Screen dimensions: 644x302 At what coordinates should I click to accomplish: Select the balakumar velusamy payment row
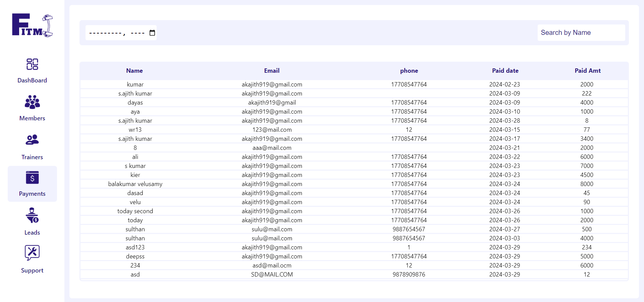coord(135,184)
